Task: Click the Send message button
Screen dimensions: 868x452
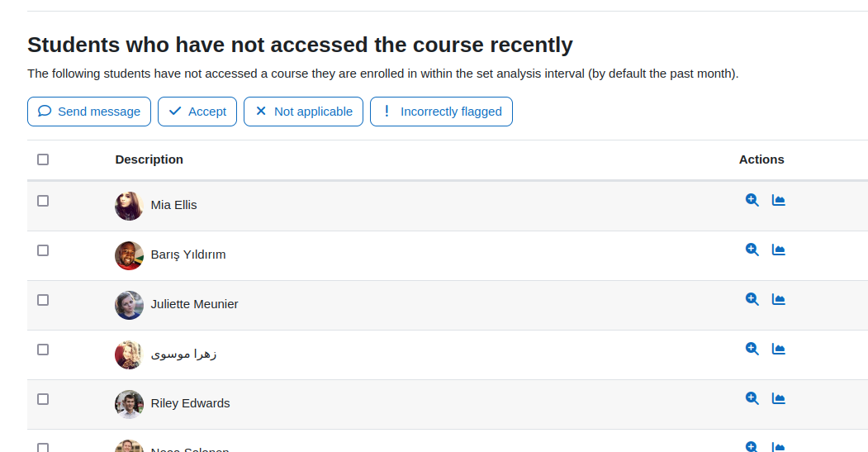Action: click(89, 112)
